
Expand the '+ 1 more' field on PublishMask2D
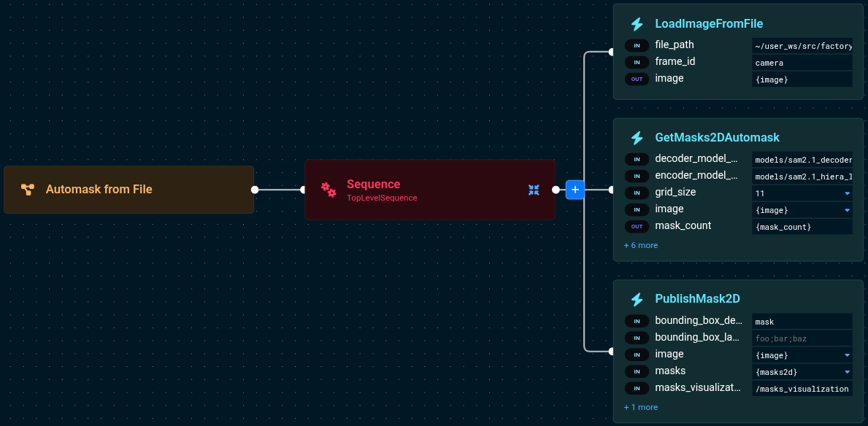point(640,407)
